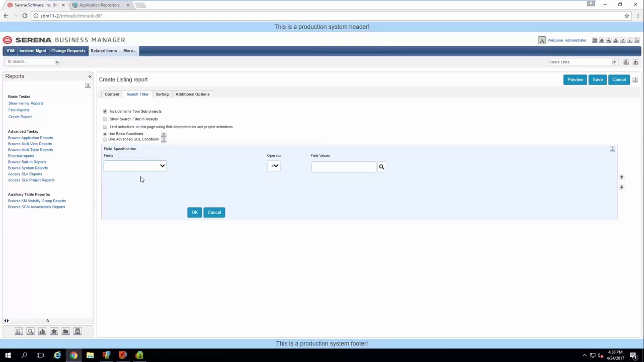Viewport: 644px width, 362px height.
Task: Click the favorites star icon in sidebar toolbar
Action: coord(54,331)
